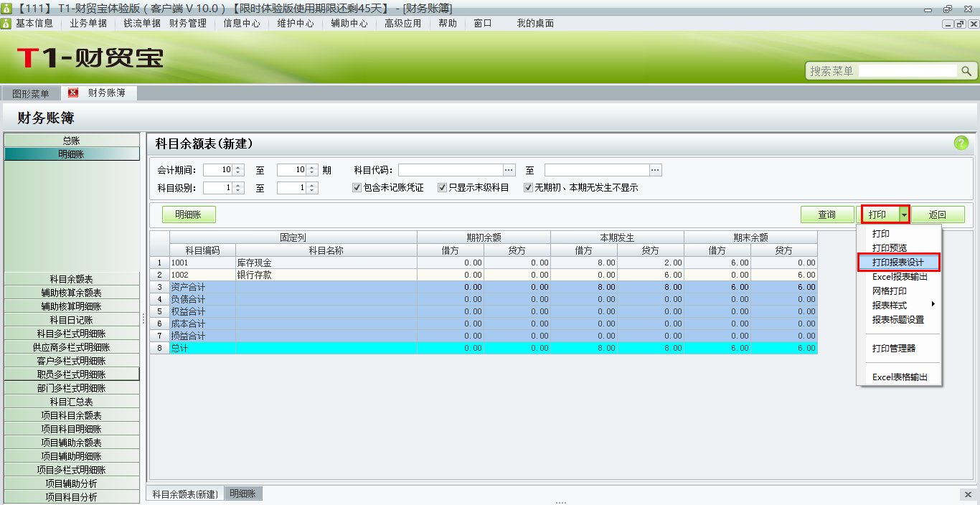Open 科目汇总表 in sidebar
The image size is (980, 505).
click(x=72, y=402)
